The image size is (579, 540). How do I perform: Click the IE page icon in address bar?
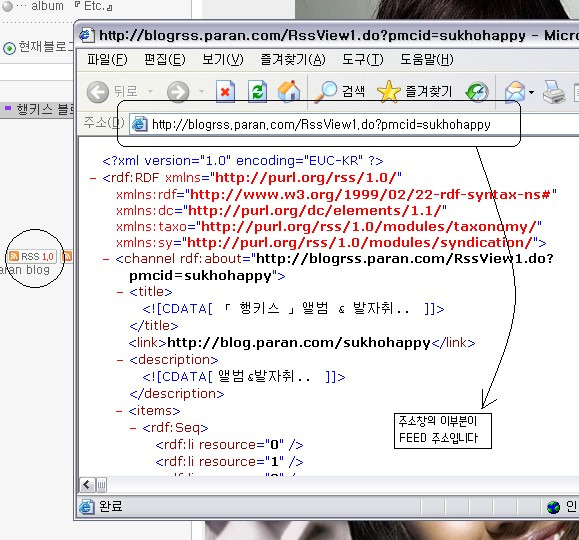coord(140,124)
